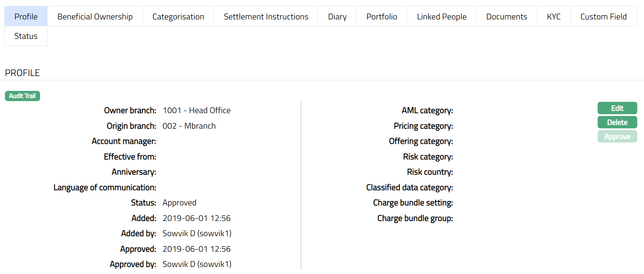Click the Approved status value
The height and width of the screenshot is (274, 644).
point(179,203)
